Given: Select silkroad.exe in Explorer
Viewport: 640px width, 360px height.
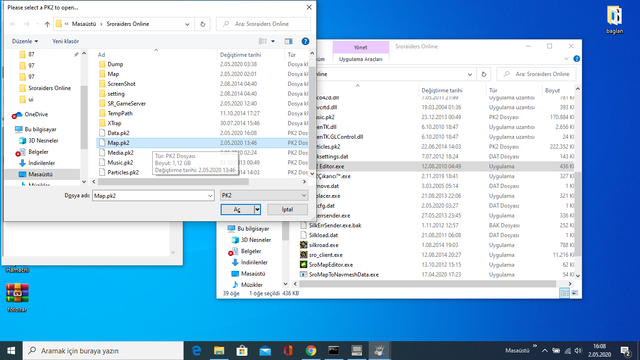Looking at the screenshot, I should (x=323, y=245).
